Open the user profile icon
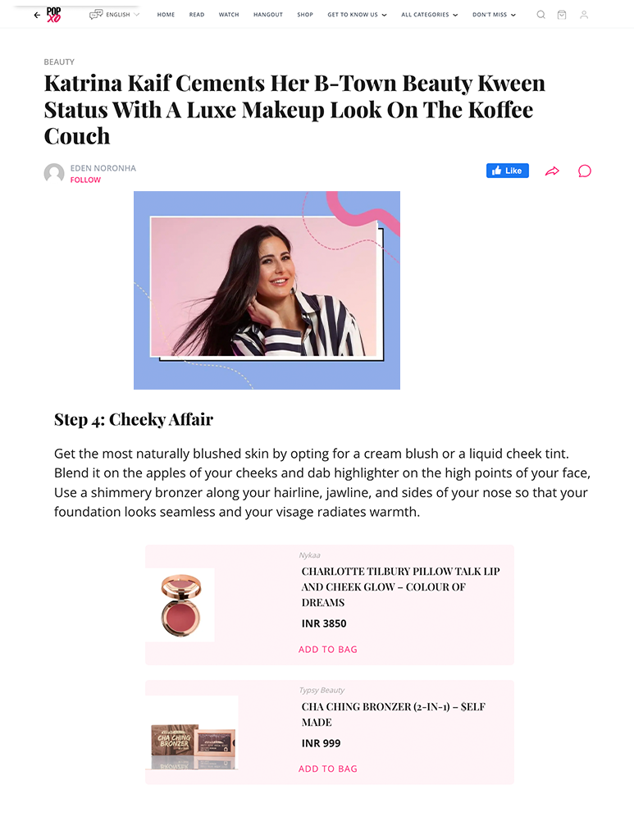Viewport: 634px width, 840px height. click(x=584, y=15)
